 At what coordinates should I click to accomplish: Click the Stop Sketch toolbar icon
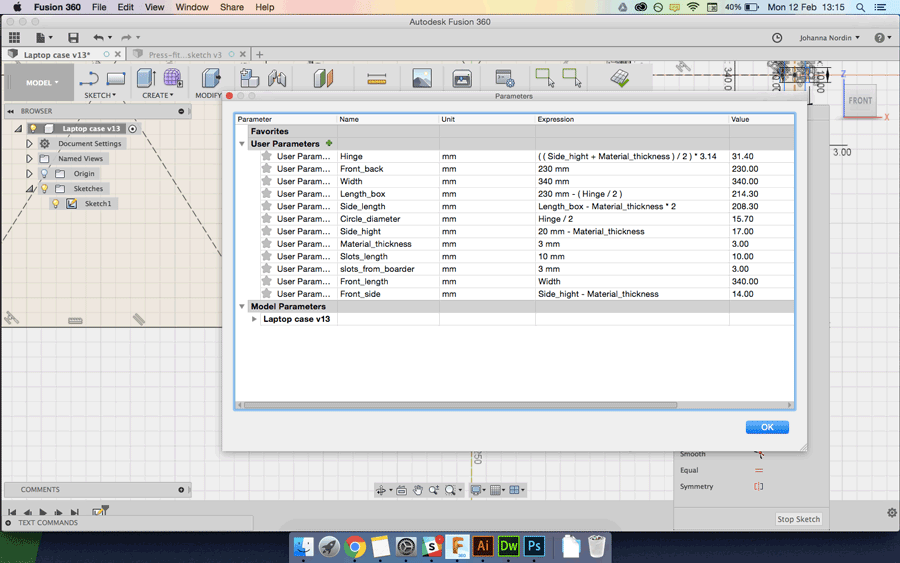620,78
